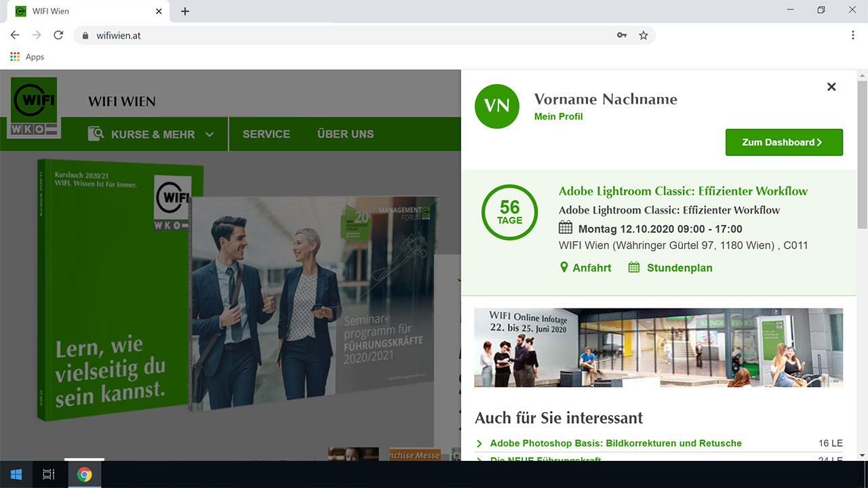The width and height of the screenshot is (868, 488).
Task: Open the WIFI Online Infotage banner
Action: coord(658,348)
